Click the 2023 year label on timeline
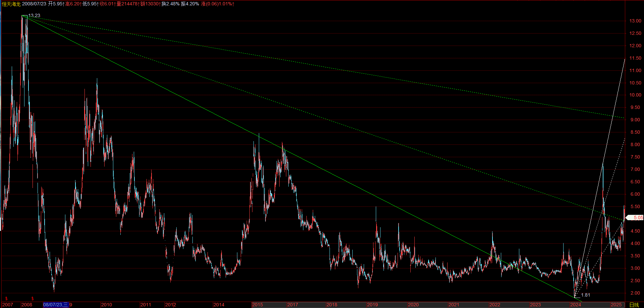Screen dimensions: 644x308 click(535, 305)
